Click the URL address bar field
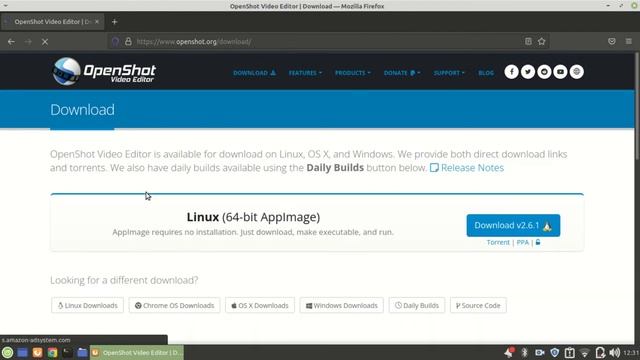 [x=327, y=42]
